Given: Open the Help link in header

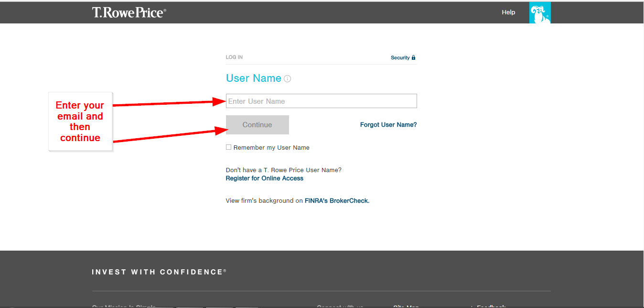Looking at the screenshot, I should (x=508, y=12).
